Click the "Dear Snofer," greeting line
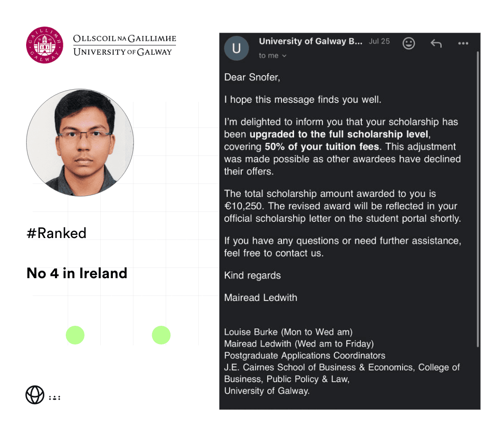Viewport: 504px width, 442px height. click(x=252, y=77)
